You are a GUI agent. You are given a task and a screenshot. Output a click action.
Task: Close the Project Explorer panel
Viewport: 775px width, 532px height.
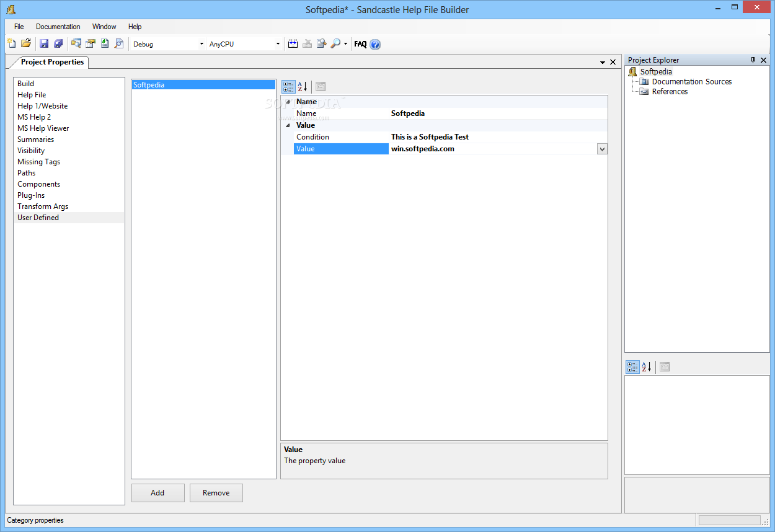764,60
